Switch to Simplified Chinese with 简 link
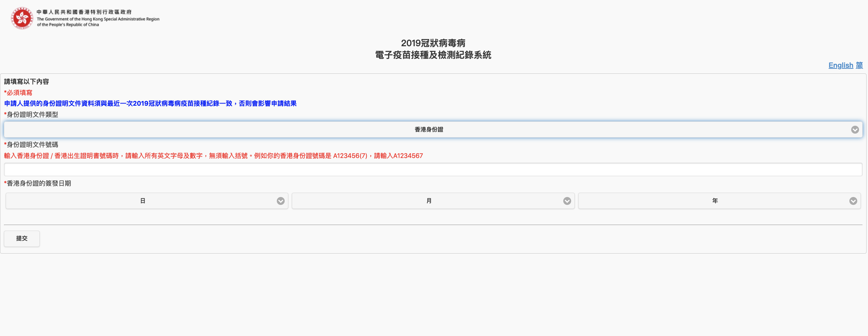 859,65
